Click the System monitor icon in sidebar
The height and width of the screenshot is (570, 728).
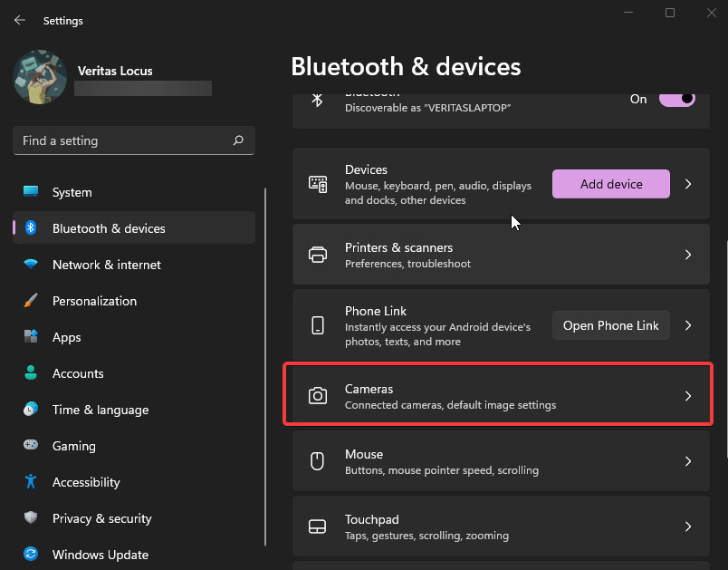(31, 192)
